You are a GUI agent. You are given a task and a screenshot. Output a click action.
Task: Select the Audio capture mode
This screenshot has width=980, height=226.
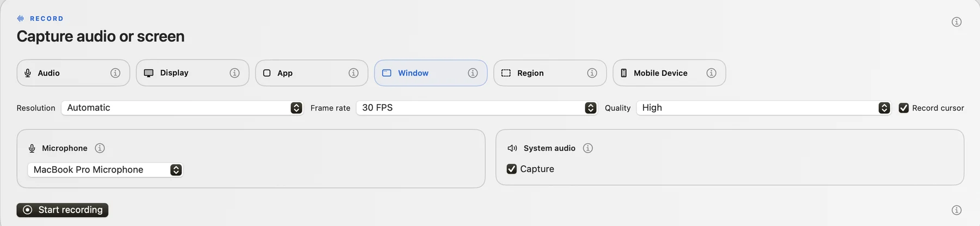tap(73, 73)
